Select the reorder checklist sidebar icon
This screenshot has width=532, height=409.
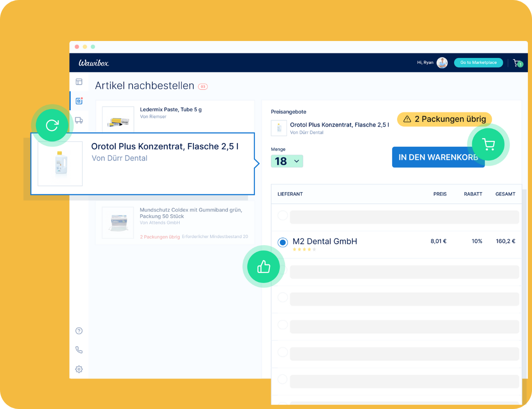point(79,101)
